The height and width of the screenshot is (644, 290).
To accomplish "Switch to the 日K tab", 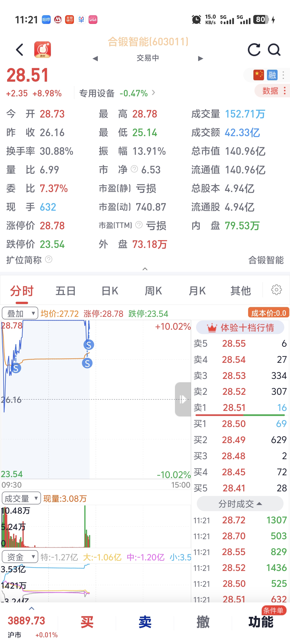I will [x=110, y=291].
